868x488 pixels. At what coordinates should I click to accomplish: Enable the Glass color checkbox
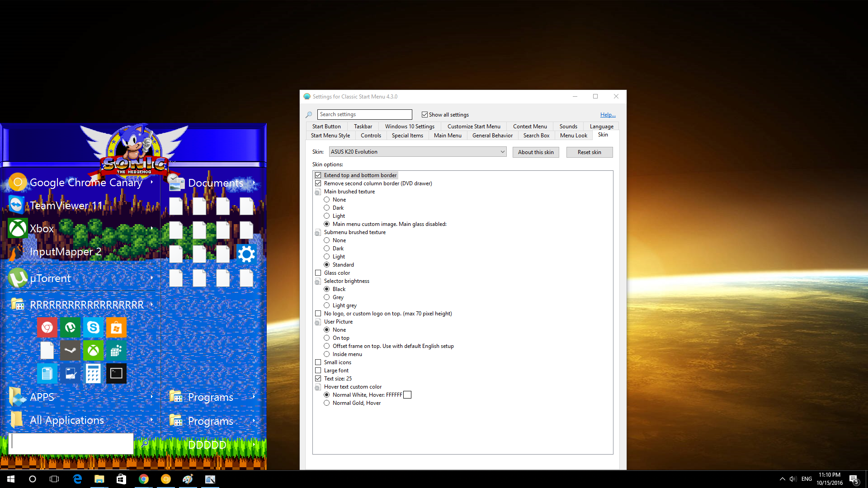click(x=318, y=273)
